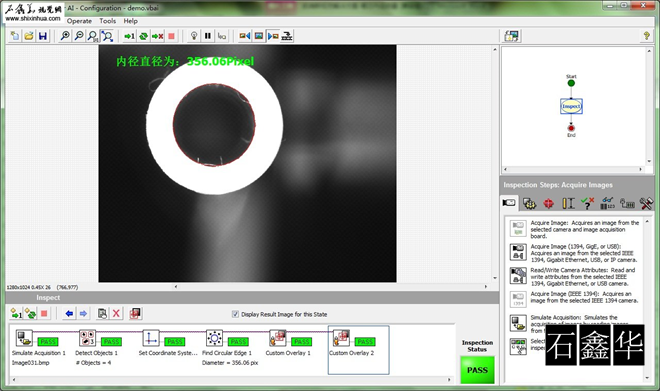Screen dimensions: 660x391
Task: Open context help question mark icon
Action: (646, 36)
